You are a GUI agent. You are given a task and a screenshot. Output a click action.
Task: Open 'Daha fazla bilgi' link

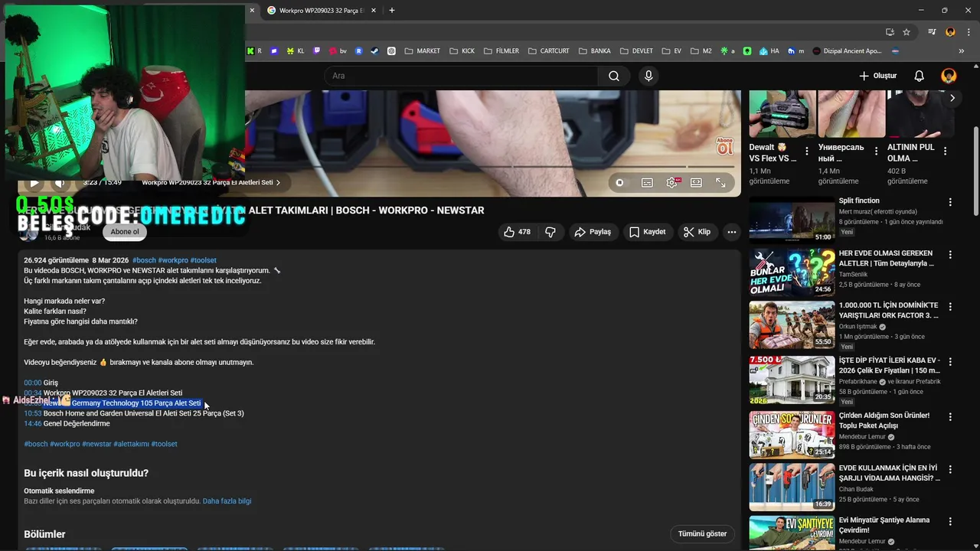pyautogui.click(x=227, y=501)
